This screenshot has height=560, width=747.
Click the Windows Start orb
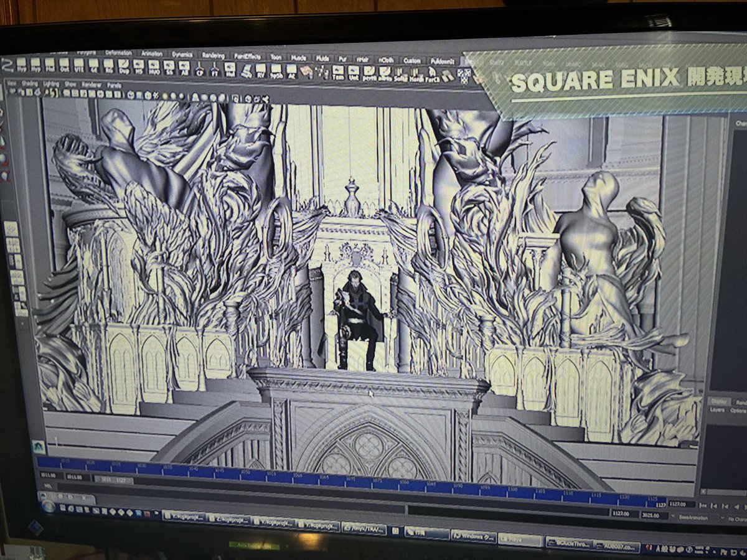tap(48, 506)
